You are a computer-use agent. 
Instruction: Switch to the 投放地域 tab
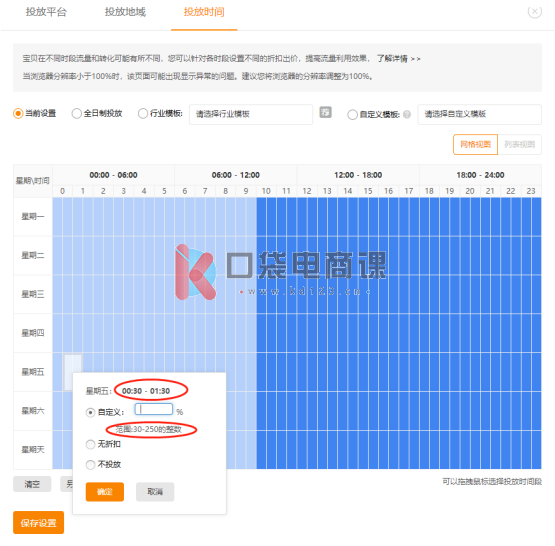tap(125, 12)
